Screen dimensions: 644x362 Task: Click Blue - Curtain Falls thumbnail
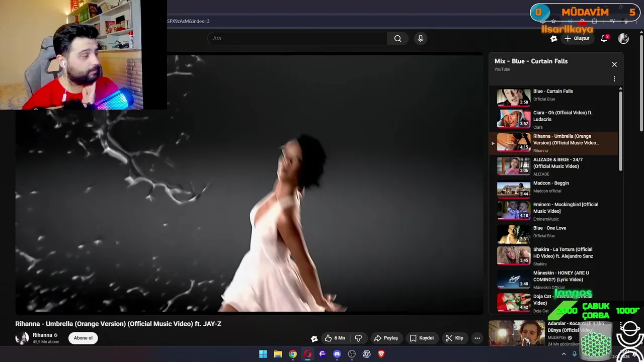coord(514,98)
